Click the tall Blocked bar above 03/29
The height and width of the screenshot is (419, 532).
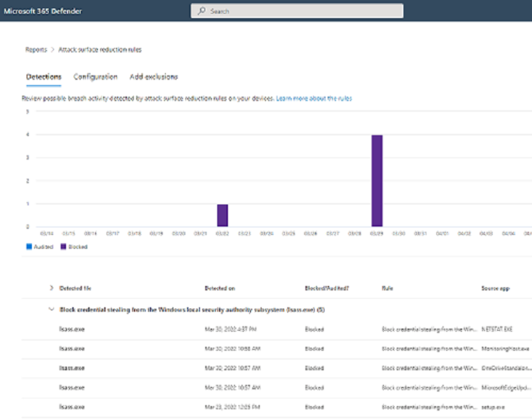point(377,181)
